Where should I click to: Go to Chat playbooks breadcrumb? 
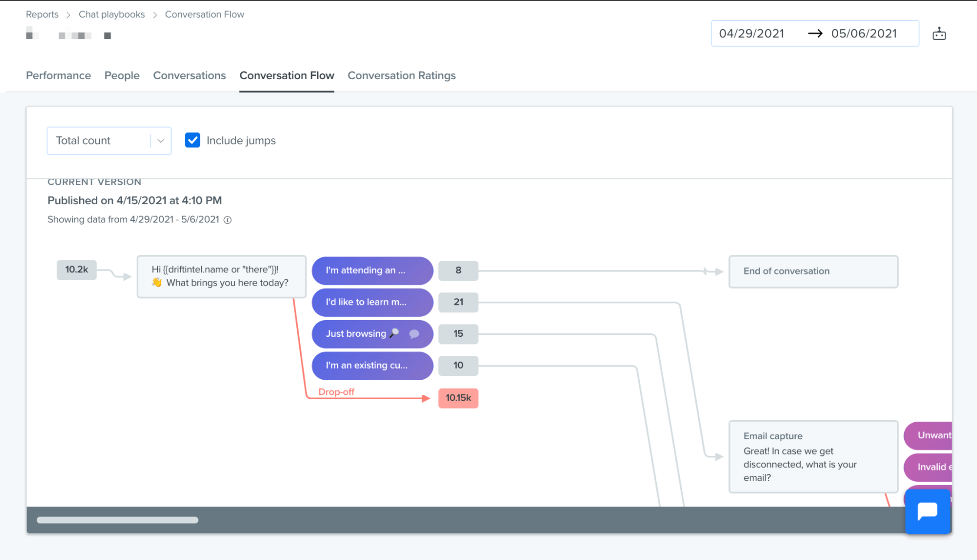tap(111, 14)
